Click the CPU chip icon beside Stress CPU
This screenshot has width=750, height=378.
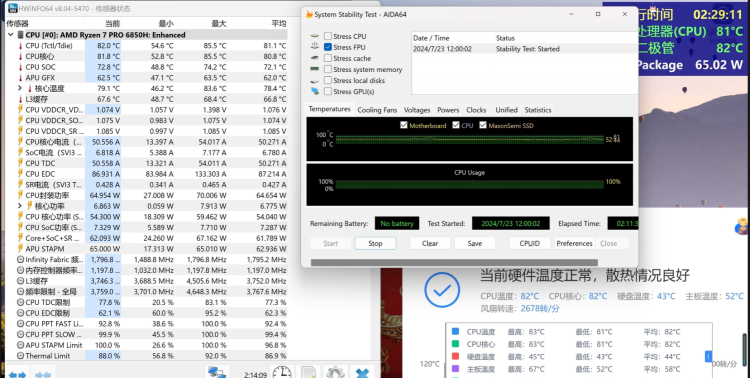click(x=315, y=36)
